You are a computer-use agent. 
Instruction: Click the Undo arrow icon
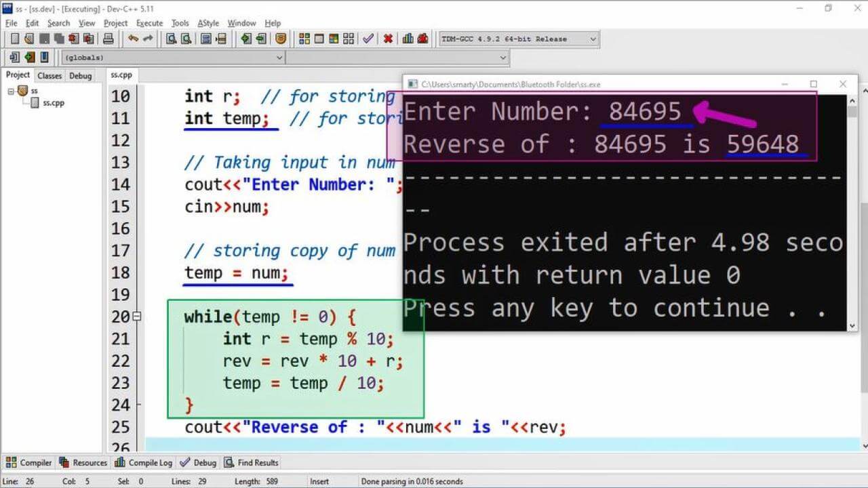point(134,39)
